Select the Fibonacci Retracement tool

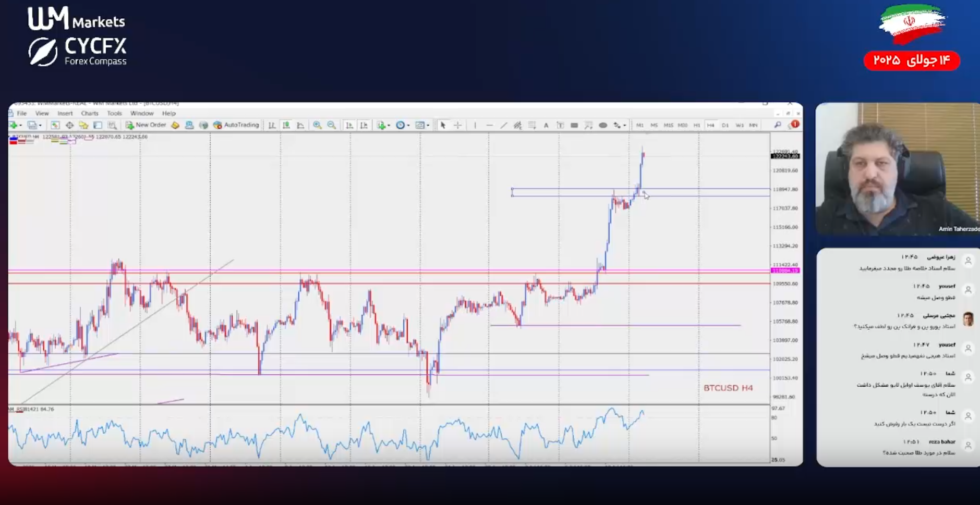(532, 125)
